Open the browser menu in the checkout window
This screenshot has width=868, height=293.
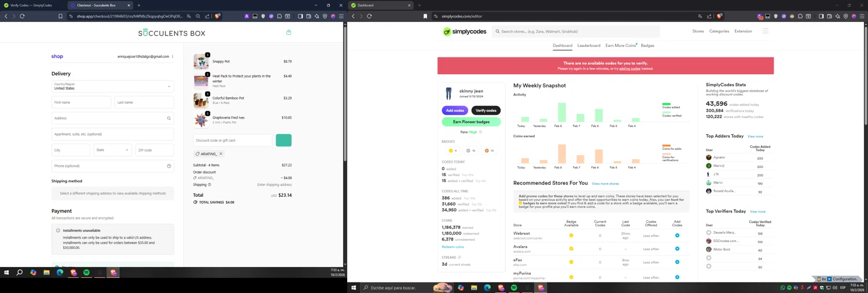click(x=341, y=16)
